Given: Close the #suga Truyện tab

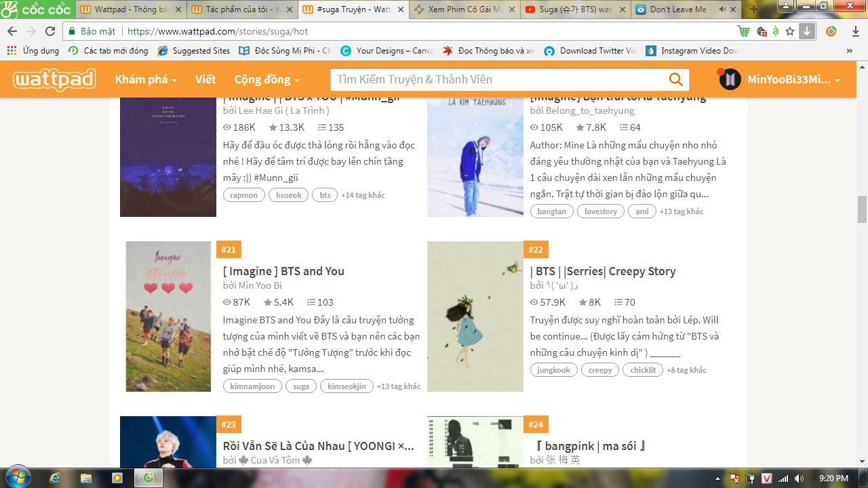Looking at the screenshot, I should (399, 9).
